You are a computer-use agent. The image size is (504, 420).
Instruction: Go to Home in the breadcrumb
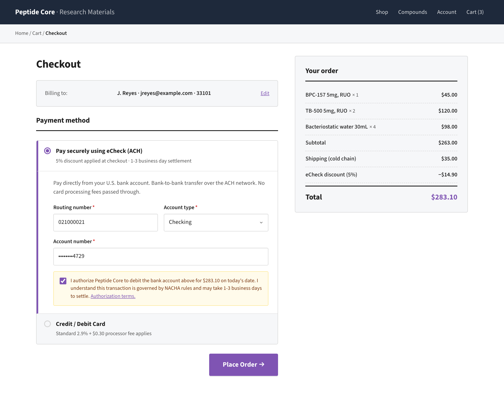22,33
